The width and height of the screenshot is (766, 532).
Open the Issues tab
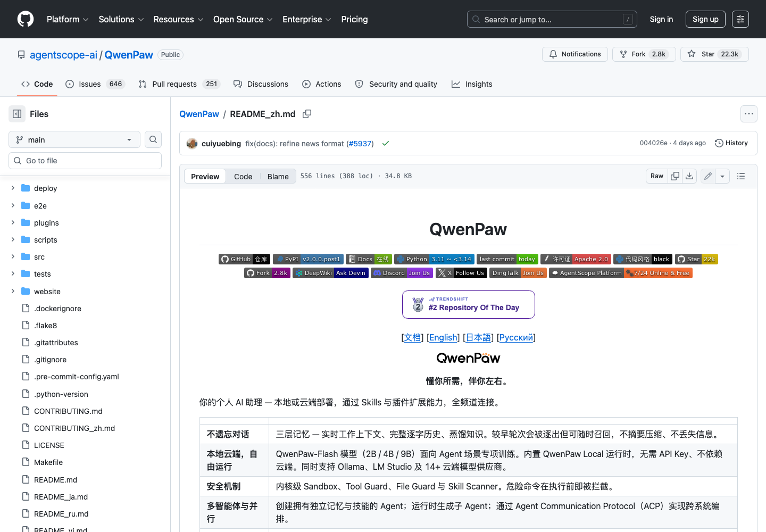95,84
